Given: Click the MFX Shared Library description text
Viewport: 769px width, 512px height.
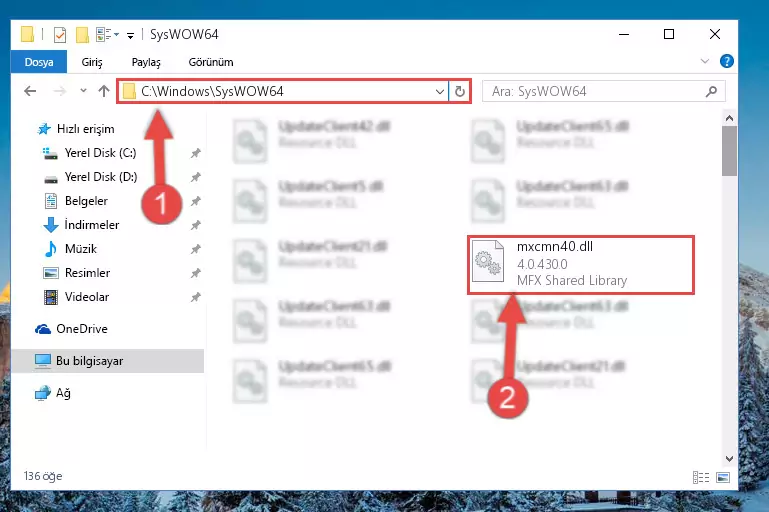Looking at the screenshot, I should (572, 281).
